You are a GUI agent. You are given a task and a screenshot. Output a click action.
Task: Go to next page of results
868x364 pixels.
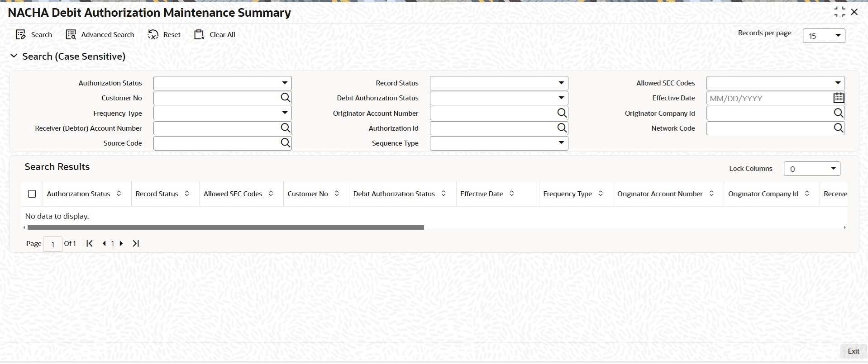(121, 243)
